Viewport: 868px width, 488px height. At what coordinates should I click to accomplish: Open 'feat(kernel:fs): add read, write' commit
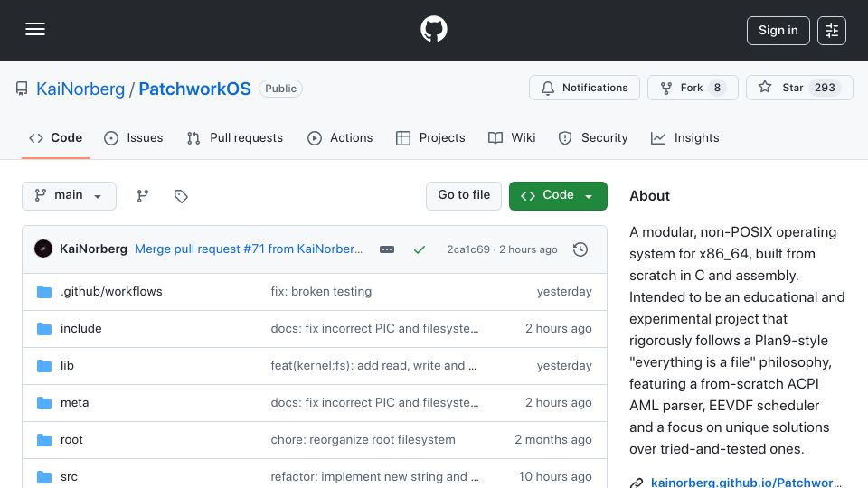click(x=373, y=366)
